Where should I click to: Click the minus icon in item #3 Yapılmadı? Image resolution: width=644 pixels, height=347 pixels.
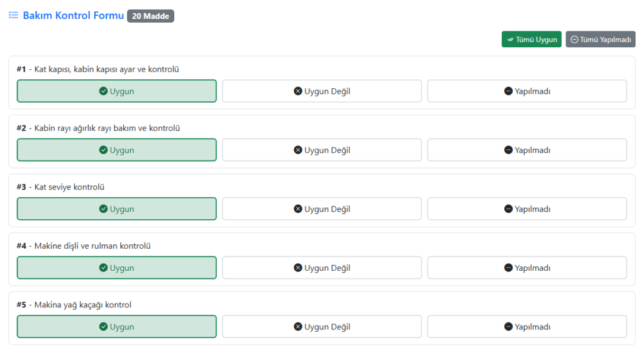point(508,208)
